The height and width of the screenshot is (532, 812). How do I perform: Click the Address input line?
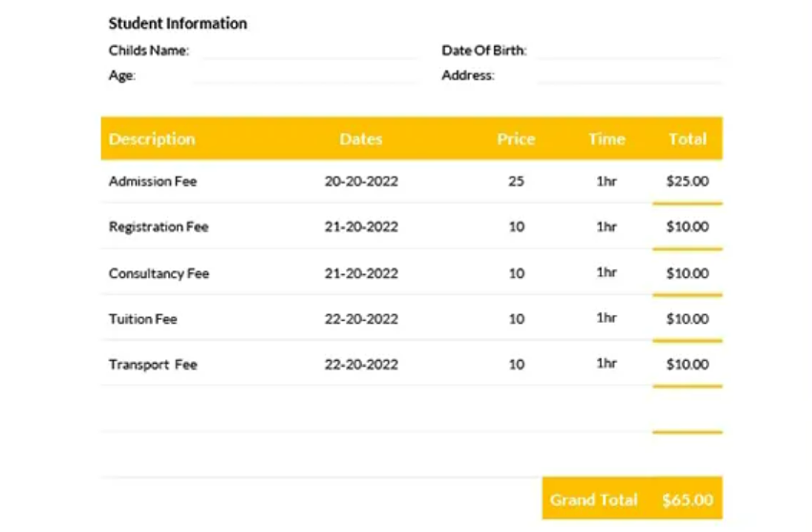coord(629,76)
